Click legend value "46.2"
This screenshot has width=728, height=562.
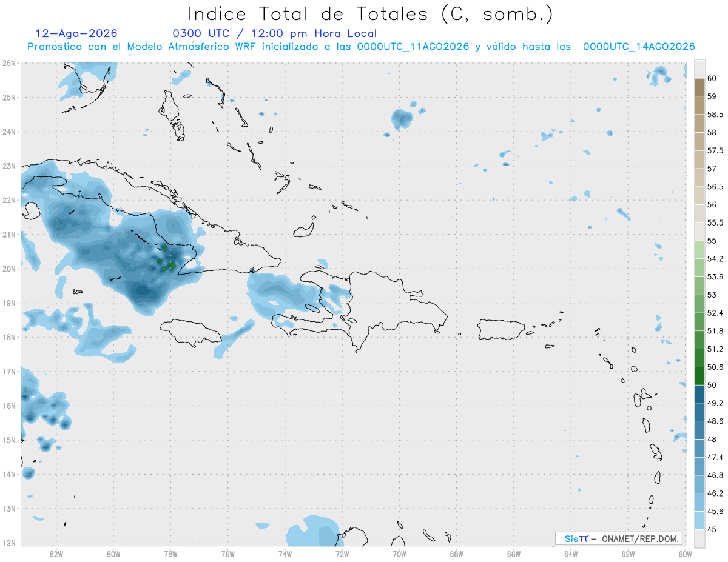[715, 493]
